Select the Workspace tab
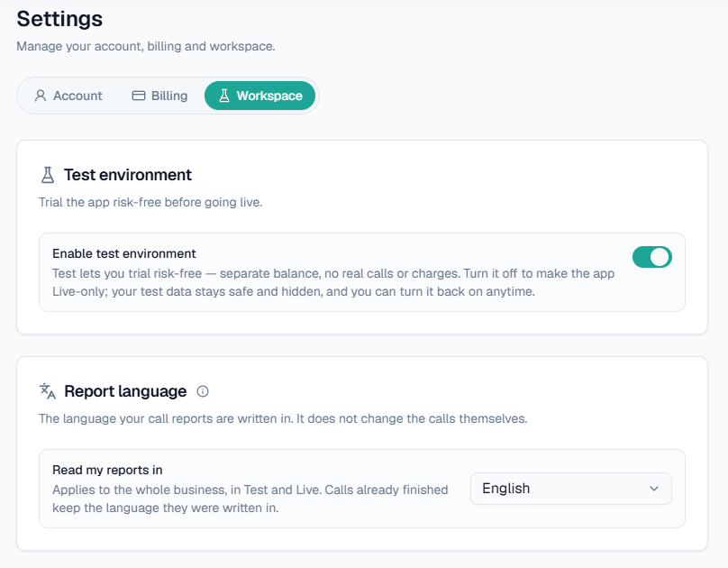 click(x=260, y=96)
